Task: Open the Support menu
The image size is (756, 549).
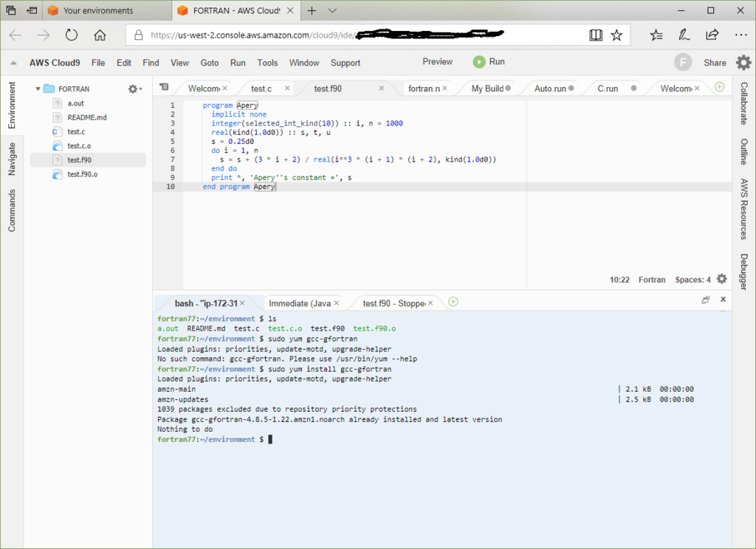Action: point(346,63)
